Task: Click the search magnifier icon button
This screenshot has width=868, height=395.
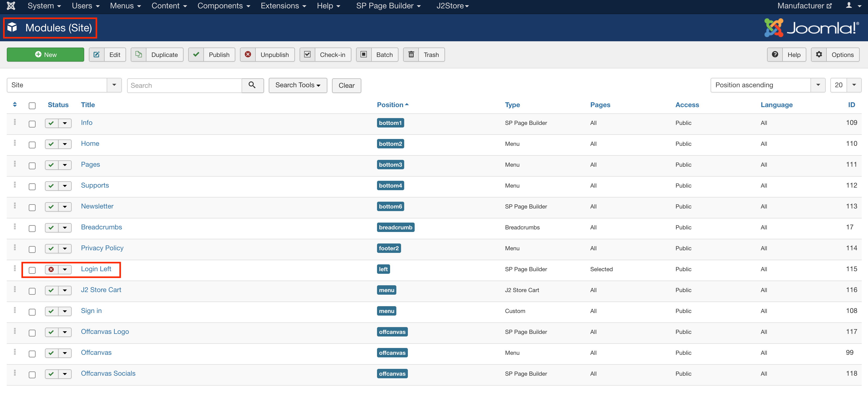Action: 252,85
